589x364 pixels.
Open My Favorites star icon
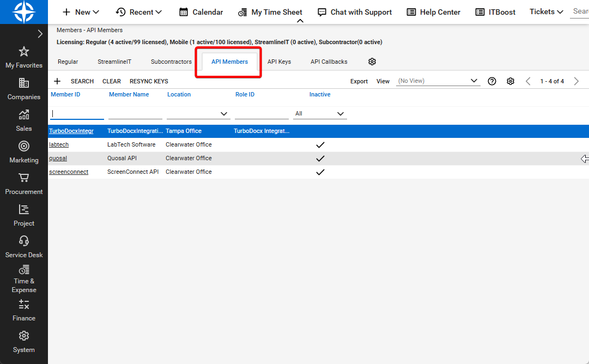pyautogui.click(x=23, y=51)
